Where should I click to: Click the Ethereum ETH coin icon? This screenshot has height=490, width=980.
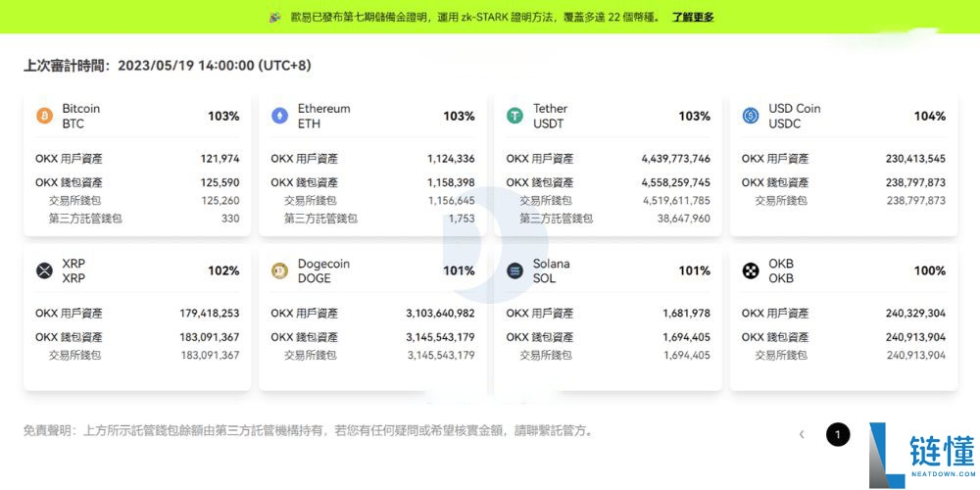tap(280, 116)
